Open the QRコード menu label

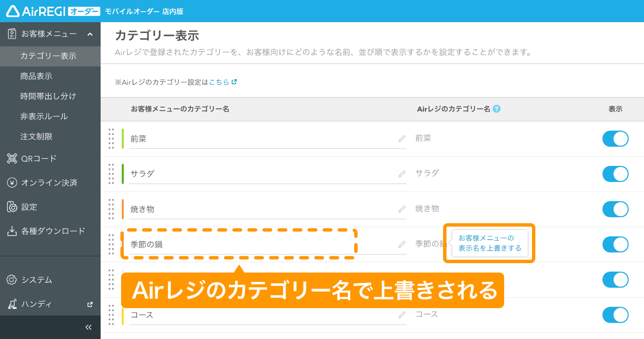click(x=39, y=158)
